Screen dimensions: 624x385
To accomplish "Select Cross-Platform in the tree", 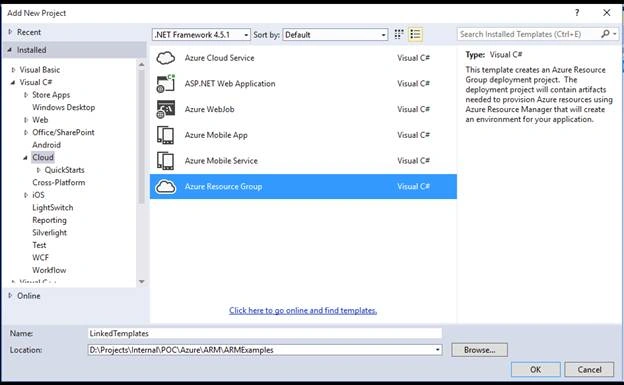I will point(59,182).
